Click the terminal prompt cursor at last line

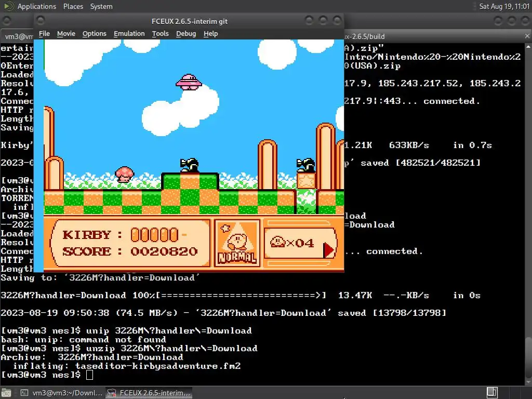click(x=89, y=375)
